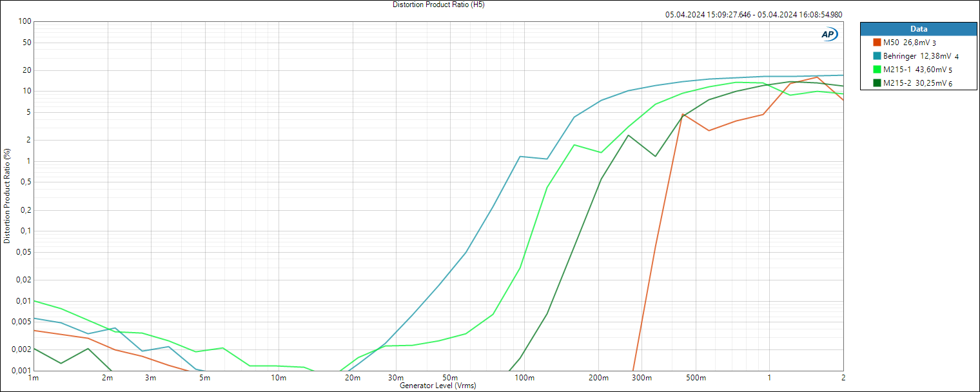Click the 0,01 value on the Y axis
980x392 pixels.
coord(23,301)
